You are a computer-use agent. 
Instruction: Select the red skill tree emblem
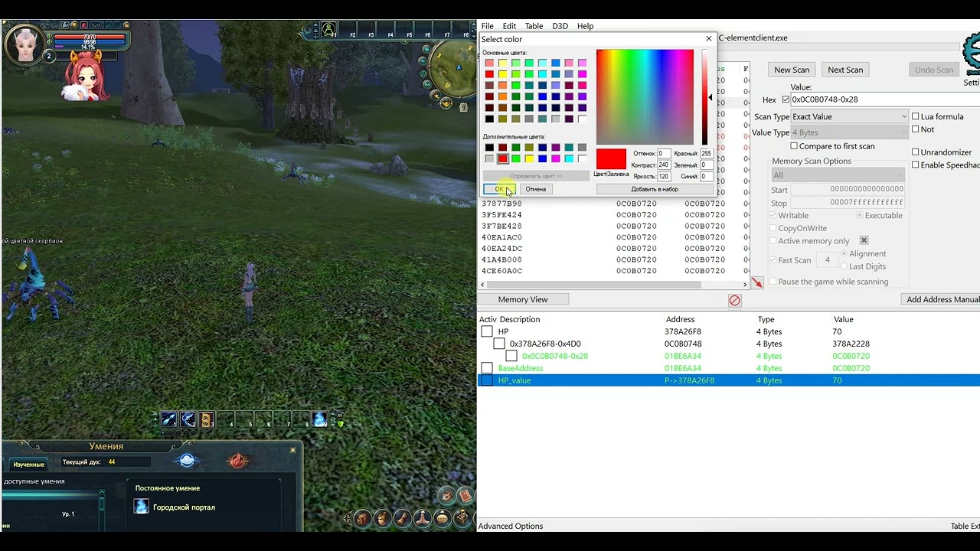[238, 461]
